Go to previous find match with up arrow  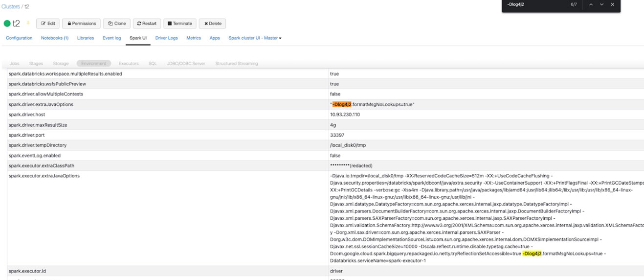591,4
